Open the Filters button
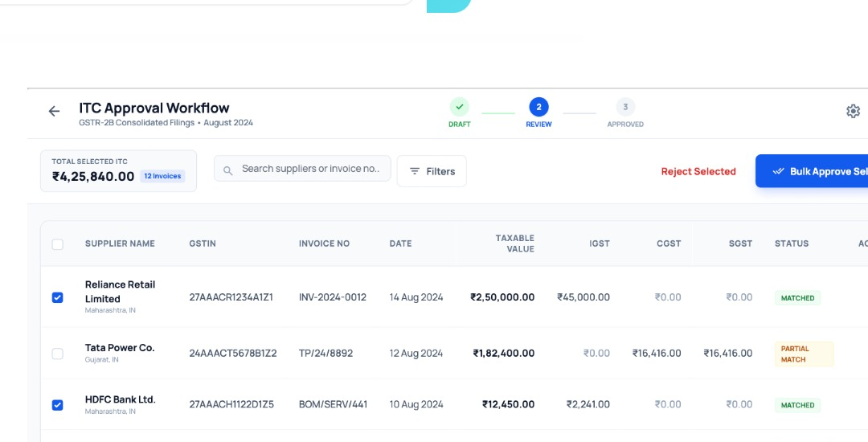This screenshot has width=868, height=442. pyautogui.click(x=432, y=171)
